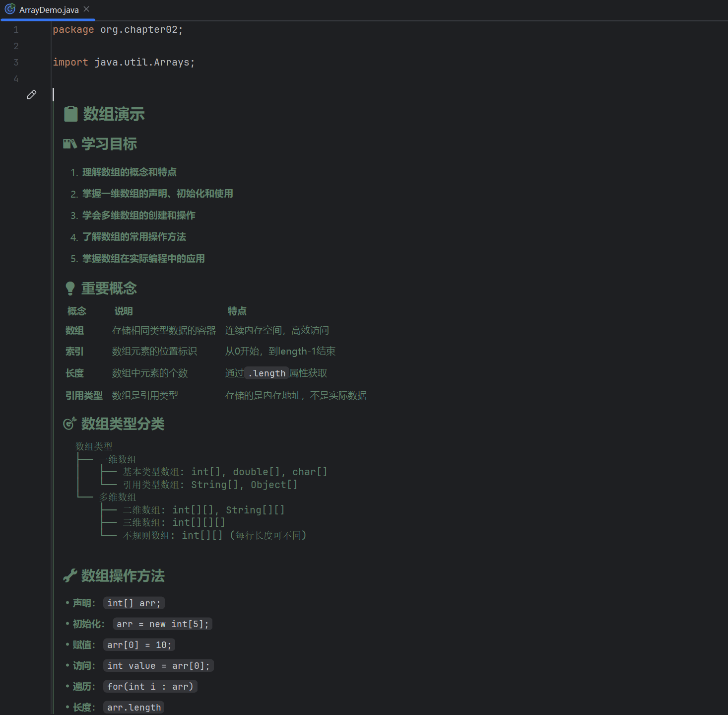728x715 pixels.
Task: Click the 不规则数组 line in the tree
Action: 214,536
